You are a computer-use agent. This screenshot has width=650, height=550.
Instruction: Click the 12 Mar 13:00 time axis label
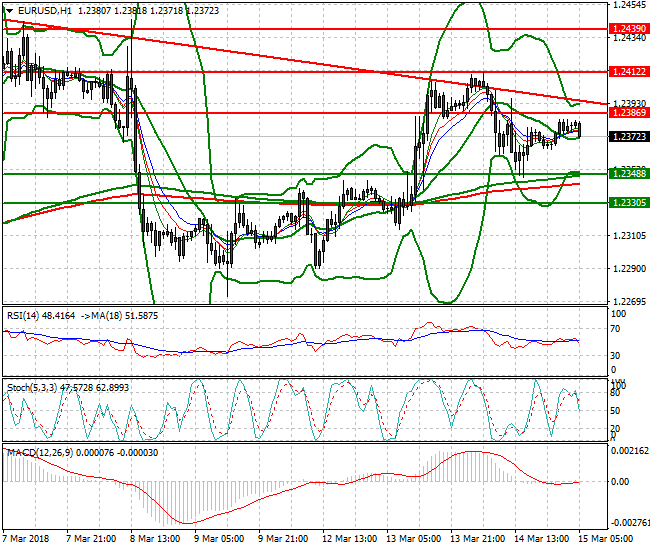tap(349, 539)
